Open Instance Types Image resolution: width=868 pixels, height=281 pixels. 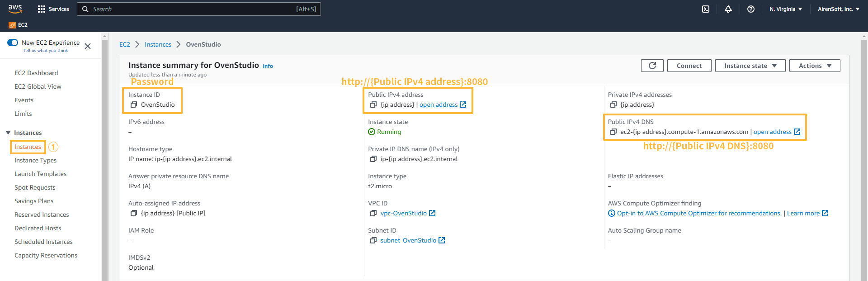tap(35, 160)
